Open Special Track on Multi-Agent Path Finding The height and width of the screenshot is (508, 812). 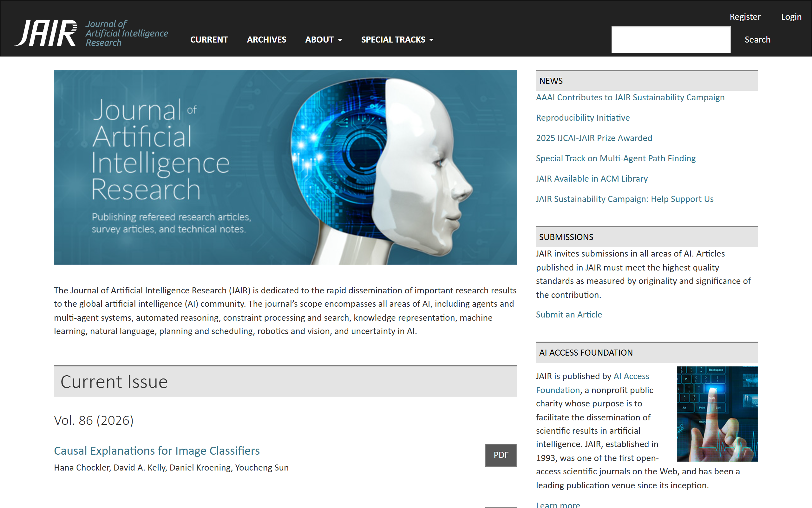click(616, 158)
